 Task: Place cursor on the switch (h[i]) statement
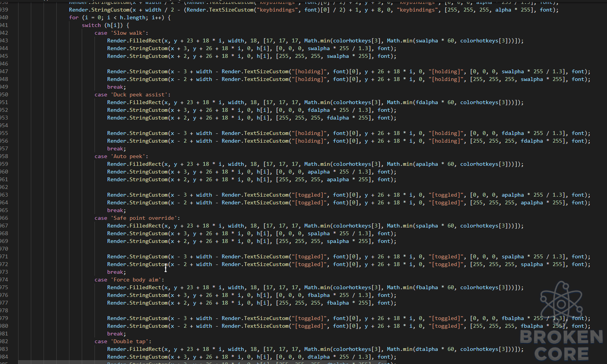point(105,25)
